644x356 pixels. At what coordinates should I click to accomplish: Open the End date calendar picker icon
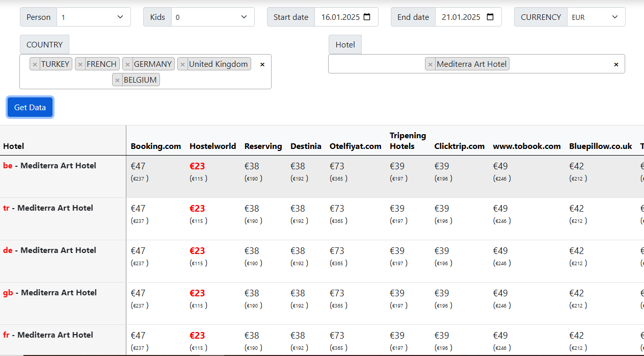pyautogui.click(x=490, y=17)
